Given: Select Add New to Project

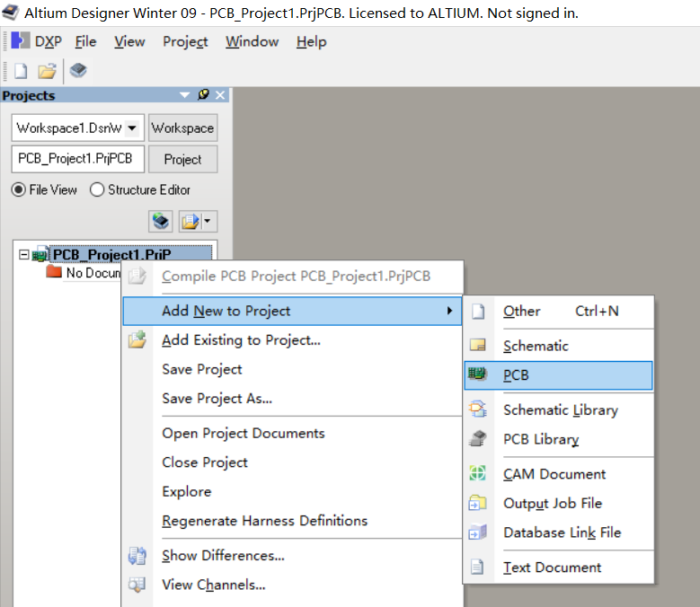Looking at the screenshot, I should [292, 311].
